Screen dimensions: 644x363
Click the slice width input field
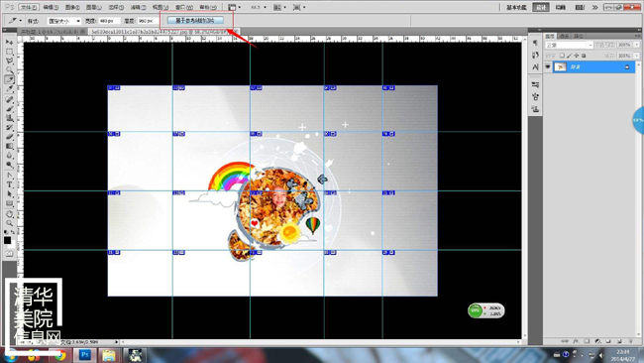coord(109,21)
